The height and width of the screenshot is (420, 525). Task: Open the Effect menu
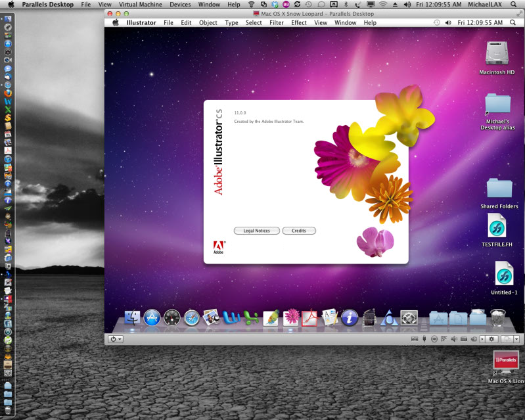[299, 22]
